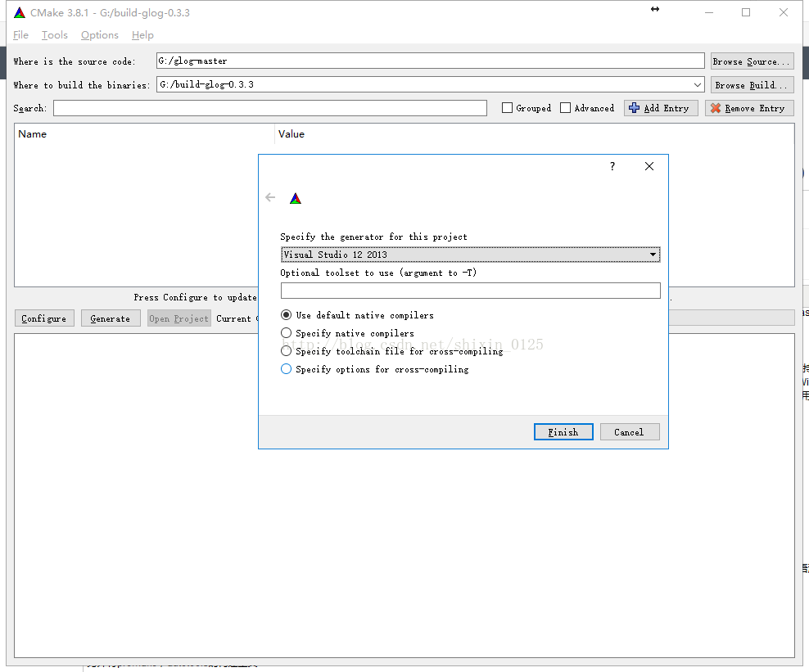809x672 pixels.
Task: Click the dialog's question mark help button
Action: click(612, 166)
